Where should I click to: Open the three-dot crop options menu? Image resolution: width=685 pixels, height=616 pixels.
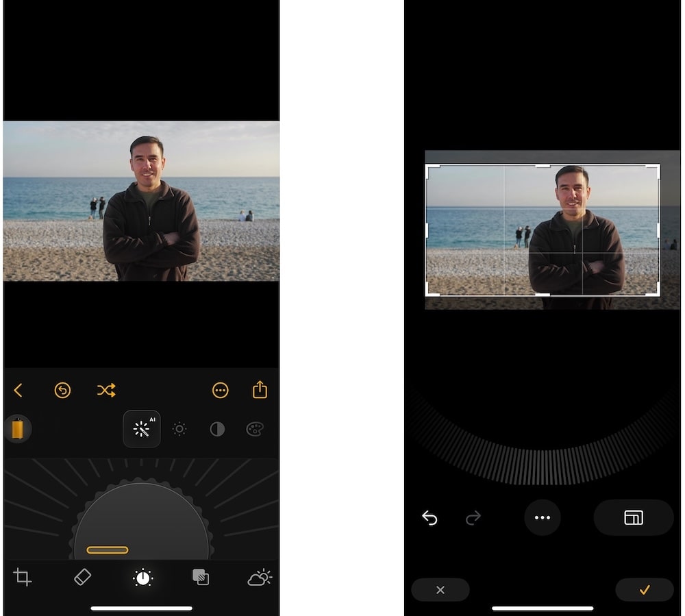coord(543,517)
